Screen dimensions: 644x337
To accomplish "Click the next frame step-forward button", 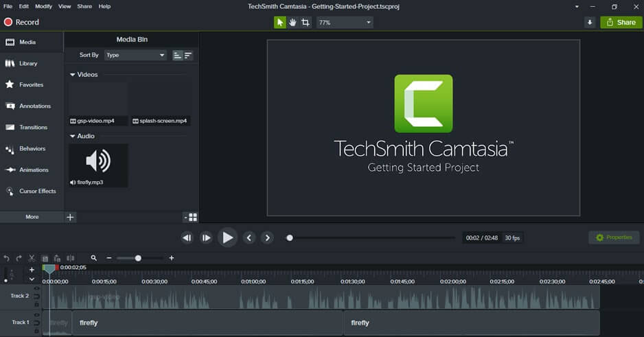I will coord(206,237).
